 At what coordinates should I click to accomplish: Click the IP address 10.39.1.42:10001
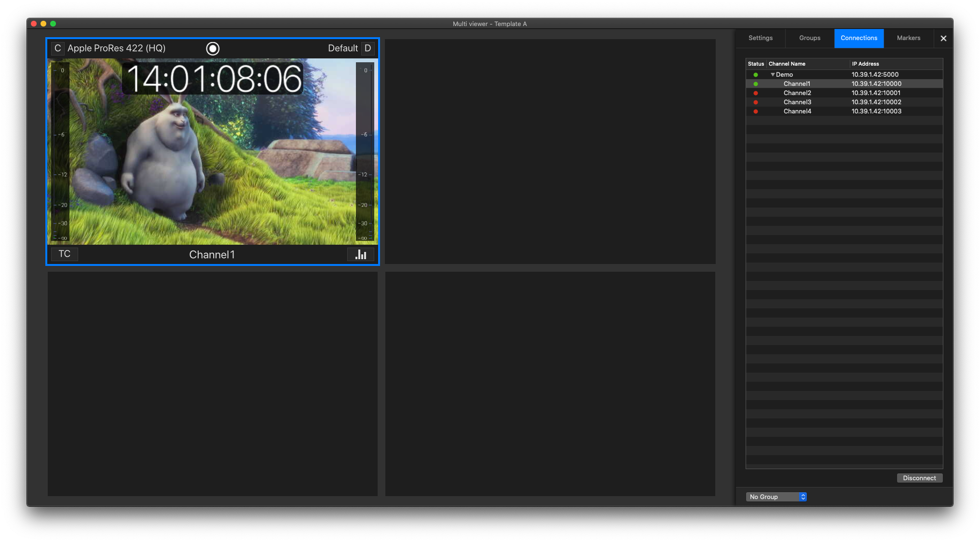pyautogui.click(x=876, y=93)
